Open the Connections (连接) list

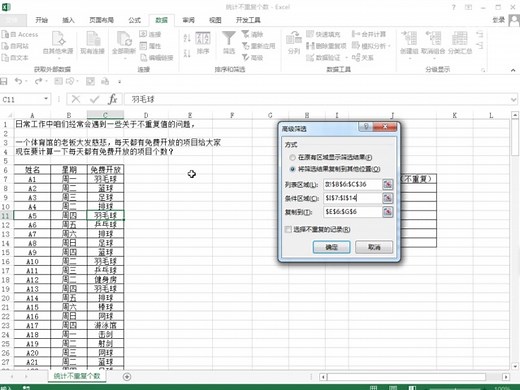(x=150, y=34)
